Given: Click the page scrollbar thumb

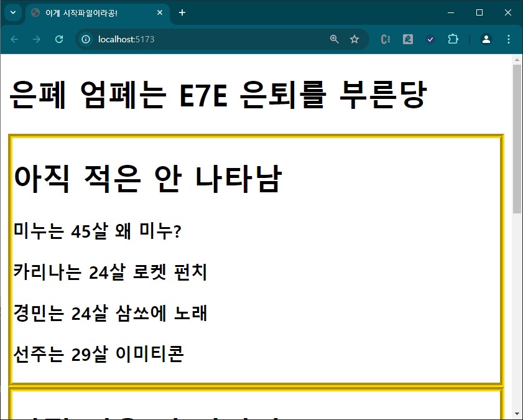Looking at the screenshot, I should pyautogui.click(x=517, y=139).
